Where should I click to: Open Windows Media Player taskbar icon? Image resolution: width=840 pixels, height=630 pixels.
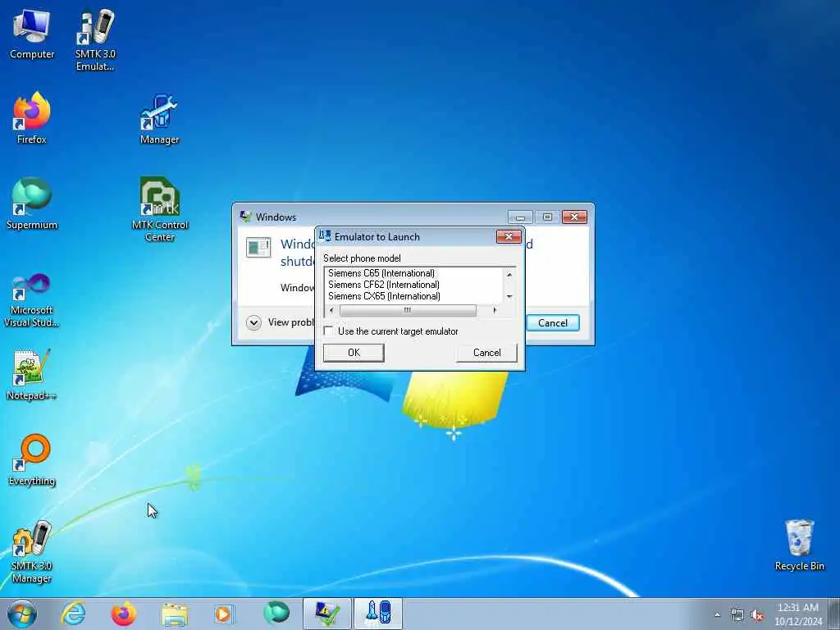(224, 614)
